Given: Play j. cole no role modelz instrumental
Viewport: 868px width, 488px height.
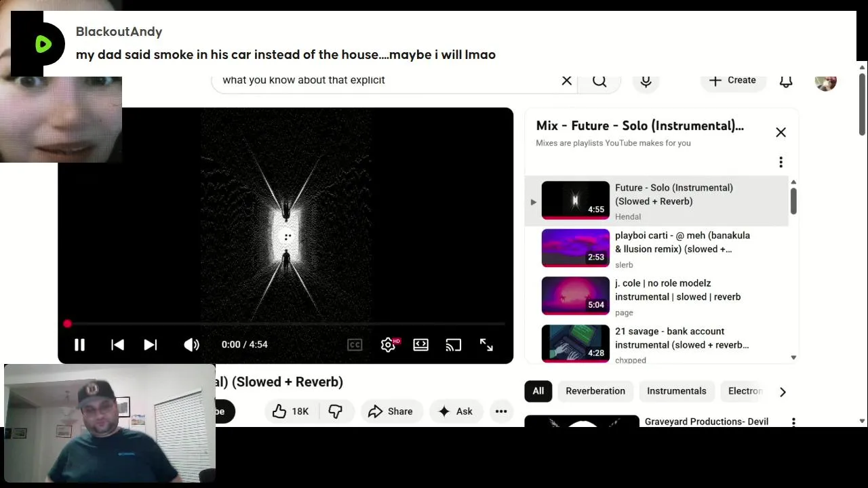Looking at the screenshot, I should (658, 297).
